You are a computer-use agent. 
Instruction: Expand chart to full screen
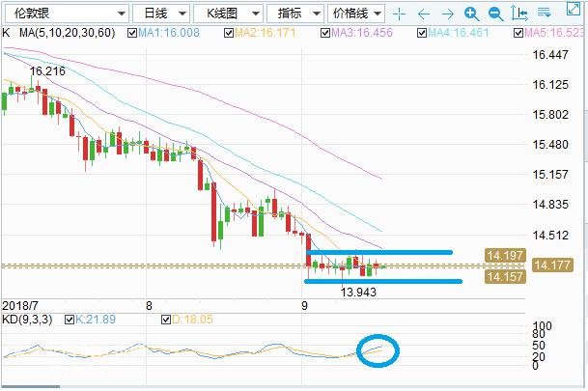573,9
